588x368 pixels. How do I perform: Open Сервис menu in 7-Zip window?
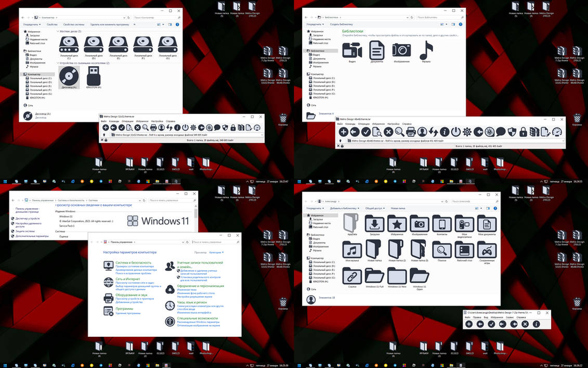point(509,318)
